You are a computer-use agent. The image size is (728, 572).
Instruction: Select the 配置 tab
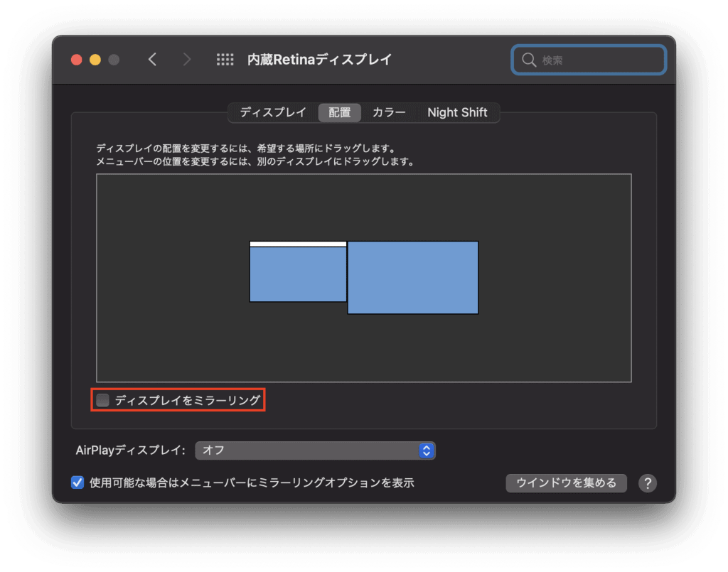click(339, 113)
